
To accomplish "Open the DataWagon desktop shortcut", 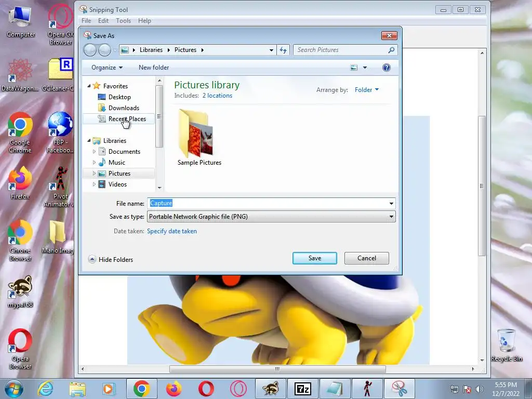I will 20,75.
